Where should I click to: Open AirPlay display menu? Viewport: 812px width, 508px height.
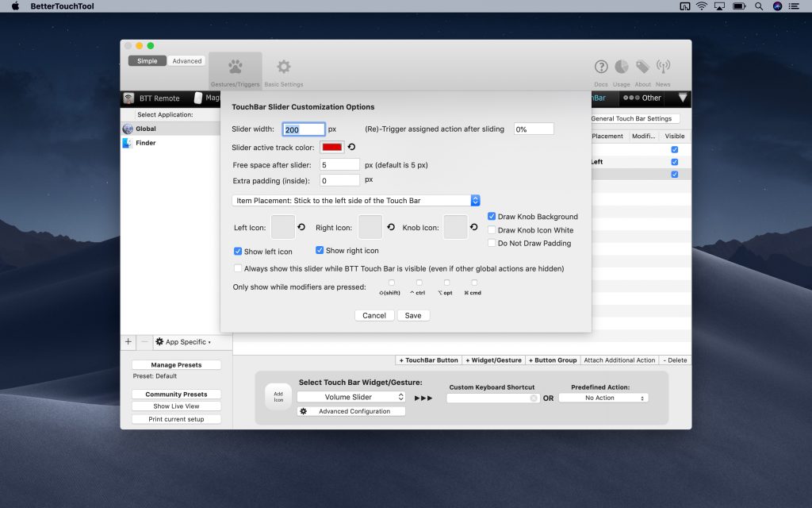pyautogui.click(x=719, y=6)
